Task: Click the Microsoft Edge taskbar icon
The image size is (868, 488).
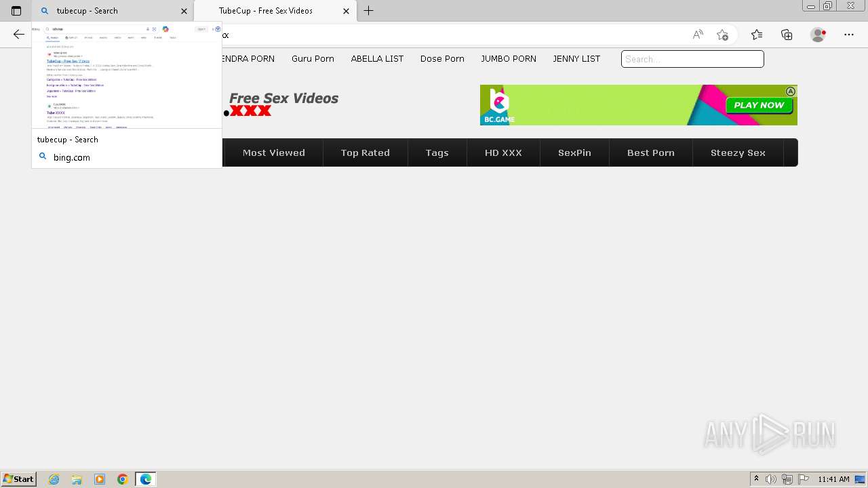Action: click(x=146, y=479)
